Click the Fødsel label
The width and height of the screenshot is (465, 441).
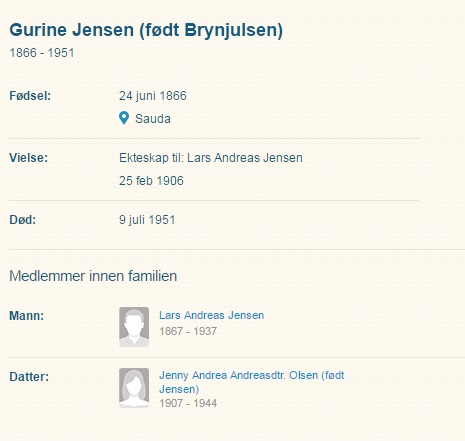tap(30, 96)
